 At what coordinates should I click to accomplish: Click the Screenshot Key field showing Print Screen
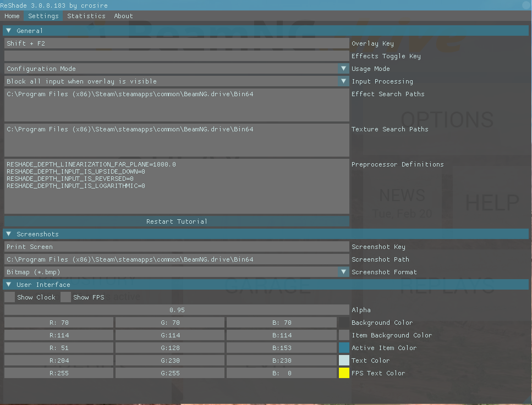pyautogui.click(x=177, y=247)
